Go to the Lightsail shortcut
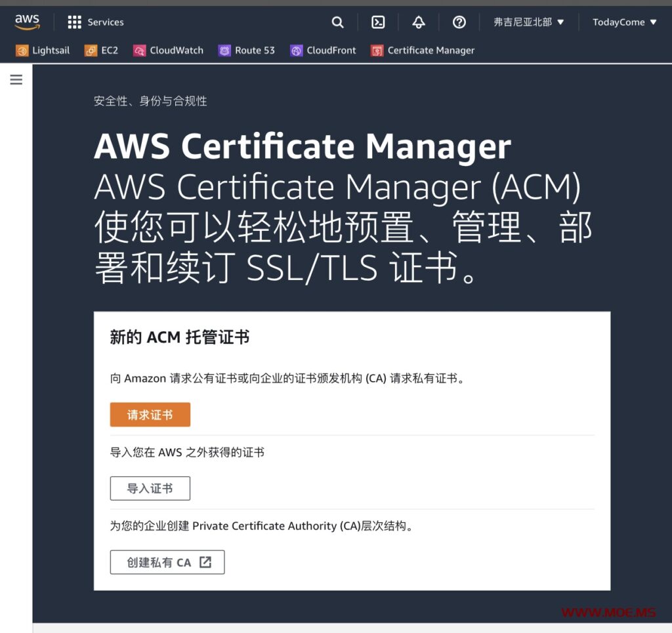Viewport: 672px width, 633px height. 43,51
